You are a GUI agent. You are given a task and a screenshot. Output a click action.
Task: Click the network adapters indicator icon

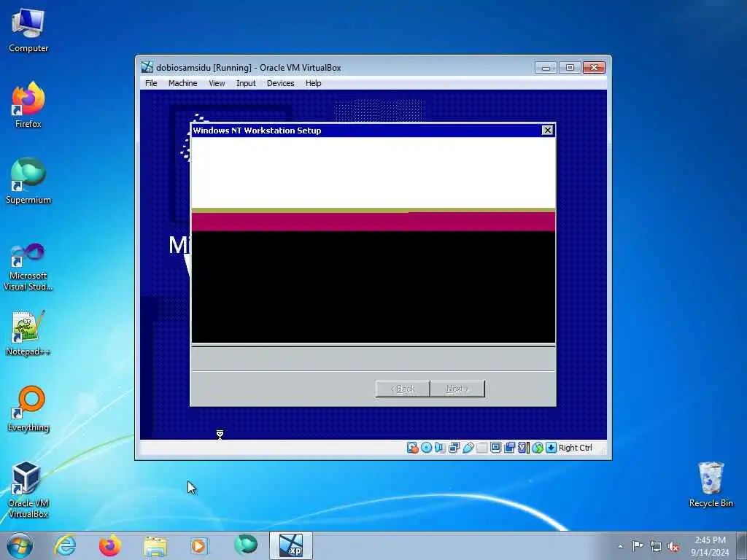pyautogui.click(x=454, y=448)
